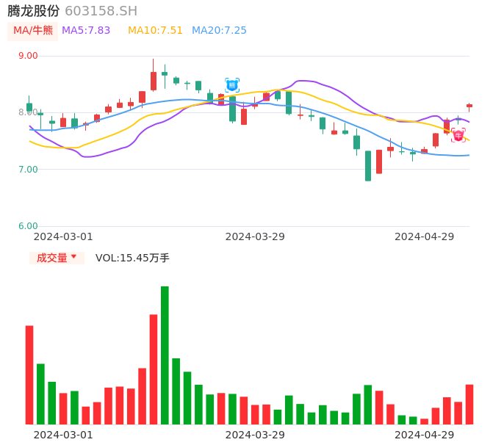
Task: Select the tallest green volume bar
Action: coord(165,355)
